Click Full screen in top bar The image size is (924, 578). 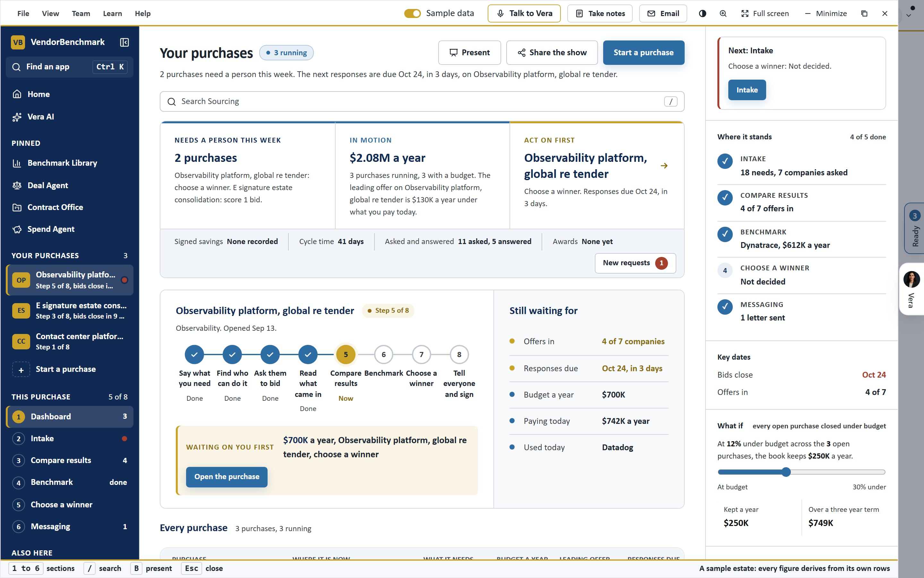click(x=765, y=13)
